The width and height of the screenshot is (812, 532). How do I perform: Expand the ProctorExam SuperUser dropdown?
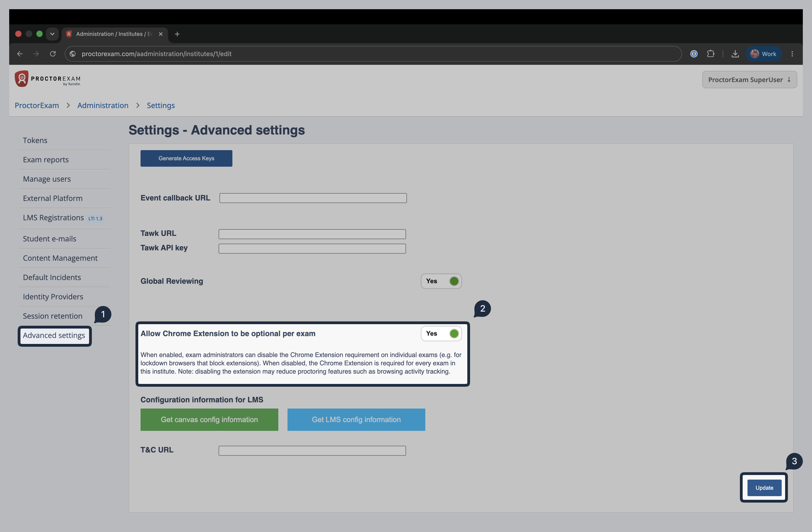750,80
